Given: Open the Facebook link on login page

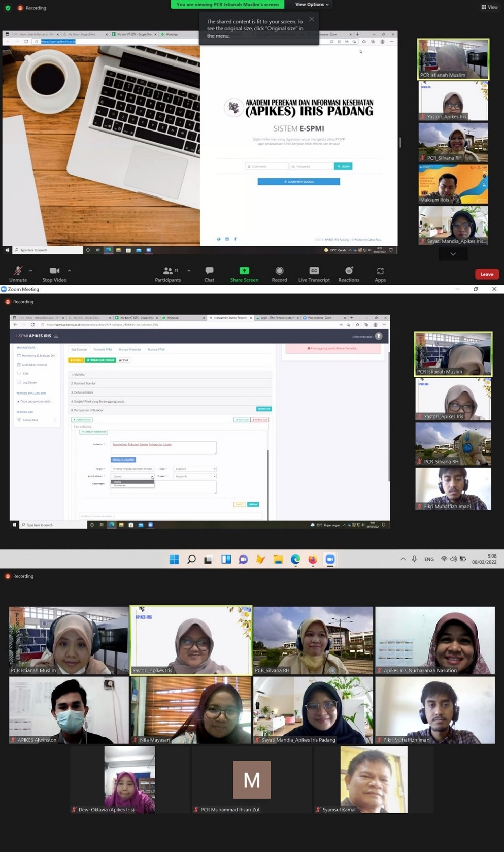Looking at the screenshot, I should pyautogui.click(x=235, y=239).
